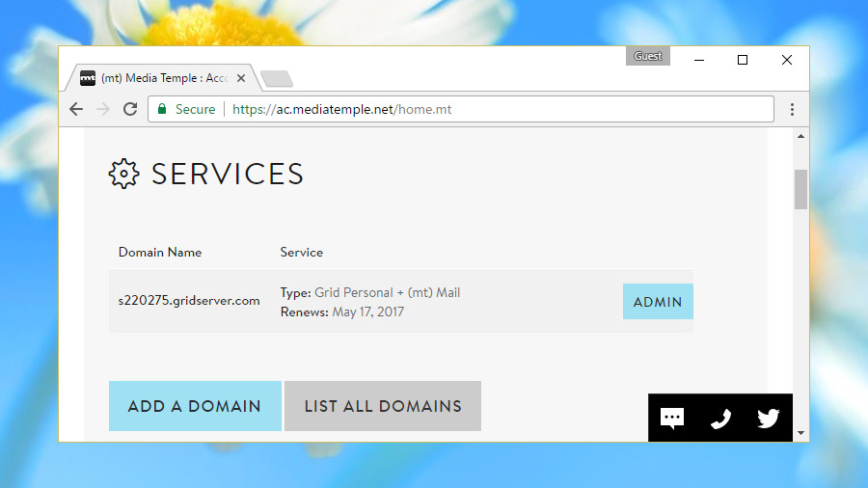Click the May 17, 2017 renewal date
The width and height of the screenshot is (868, 488).
coord(368,312)
